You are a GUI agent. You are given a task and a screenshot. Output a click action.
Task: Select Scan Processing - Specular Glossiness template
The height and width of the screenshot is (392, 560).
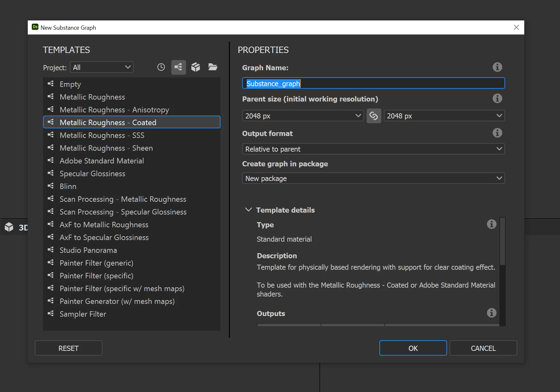(x=132, y=212)
